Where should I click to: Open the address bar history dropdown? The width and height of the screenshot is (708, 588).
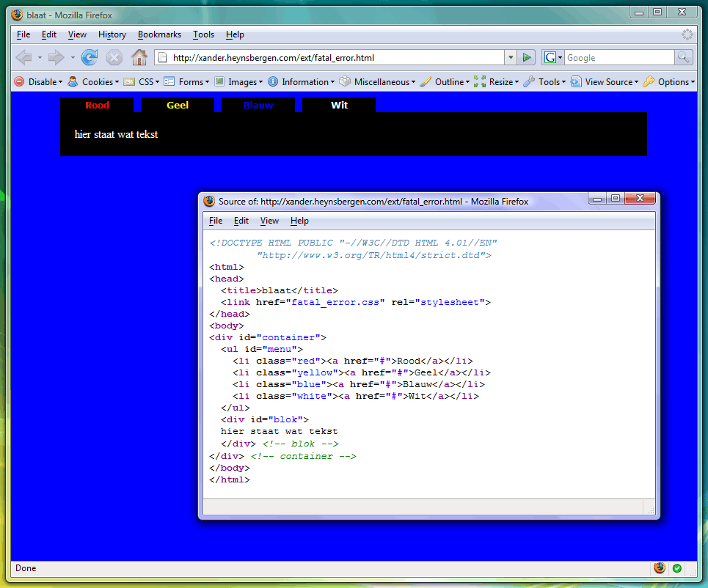(511, 57)
